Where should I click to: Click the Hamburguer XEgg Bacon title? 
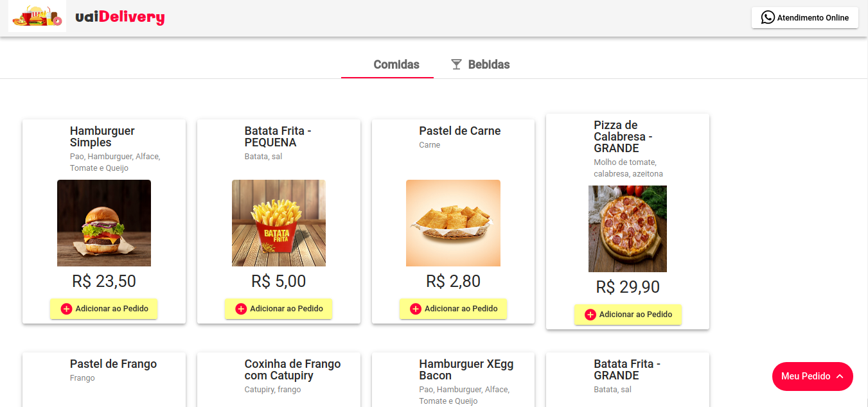click(466, 370)
